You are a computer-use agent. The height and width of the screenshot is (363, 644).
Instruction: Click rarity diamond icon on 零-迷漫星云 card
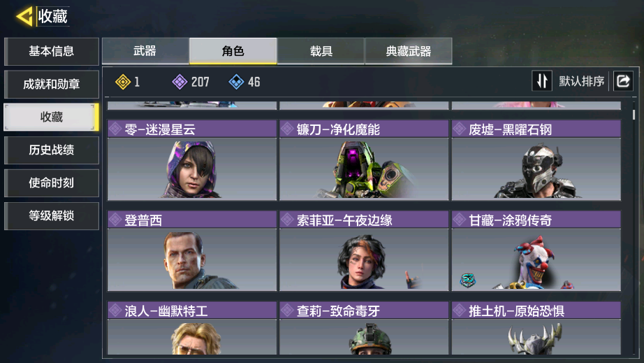115,129
